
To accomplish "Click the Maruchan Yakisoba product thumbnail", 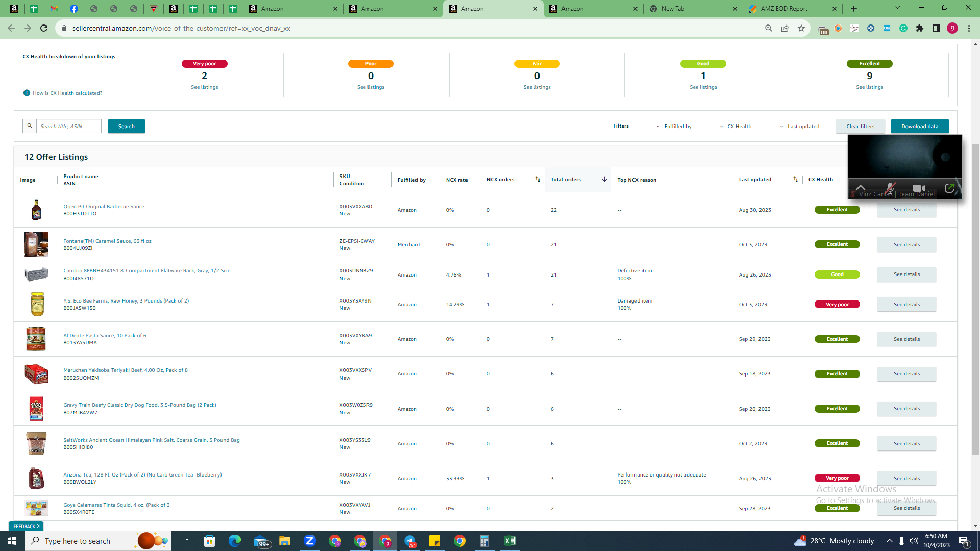I will tap(36, 374).
